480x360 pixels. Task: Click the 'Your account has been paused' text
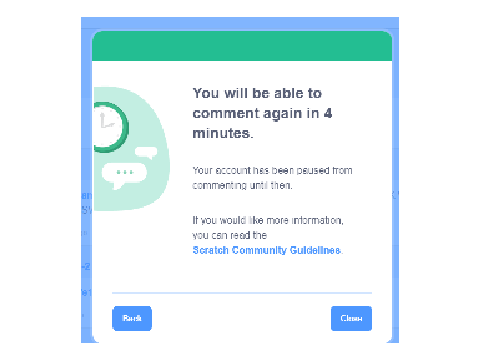pyautogui.click(x=272, y=170)
